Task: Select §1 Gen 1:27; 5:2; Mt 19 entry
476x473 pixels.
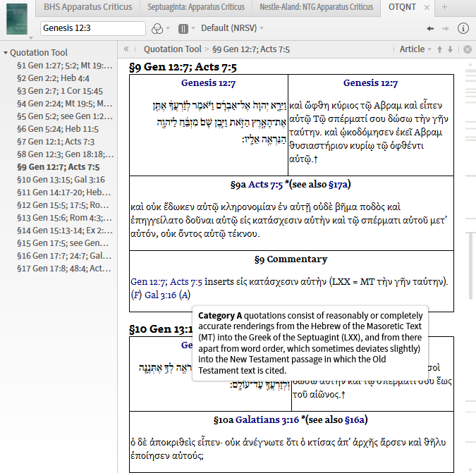Action: [65, 66]
